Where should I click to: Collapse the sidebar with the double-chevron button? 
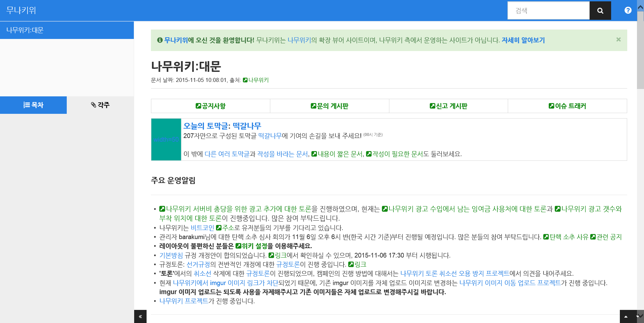point(140,316)
